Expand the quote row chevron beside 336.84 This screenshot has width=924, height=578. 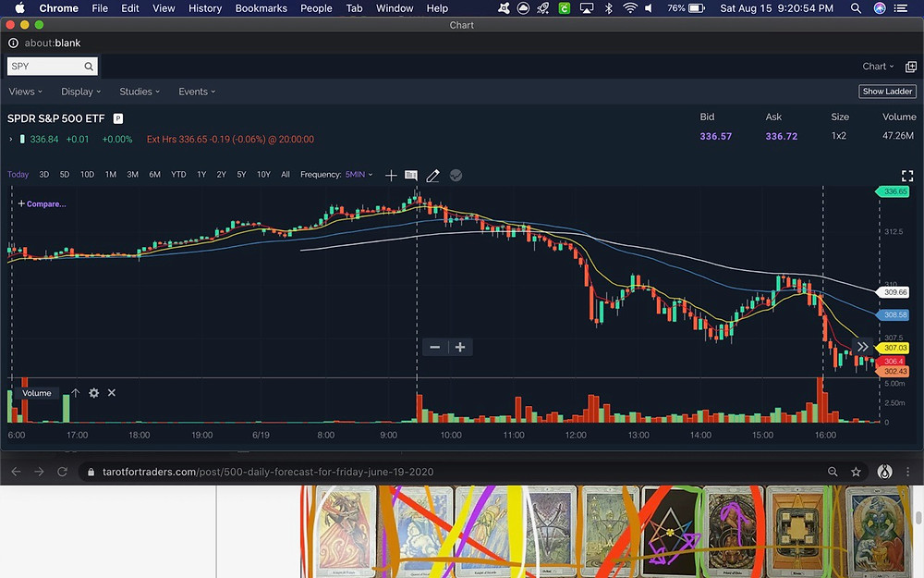pyautogui.click(x=10, y=140)
